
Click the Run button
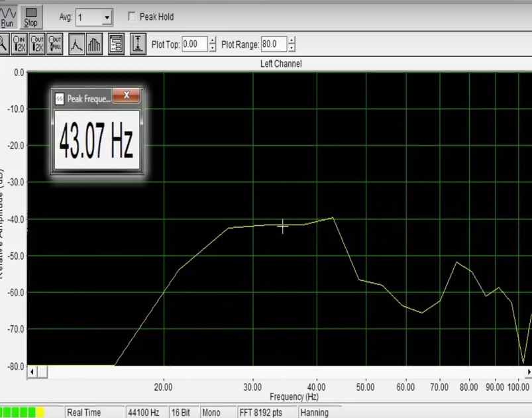(8, 17)
